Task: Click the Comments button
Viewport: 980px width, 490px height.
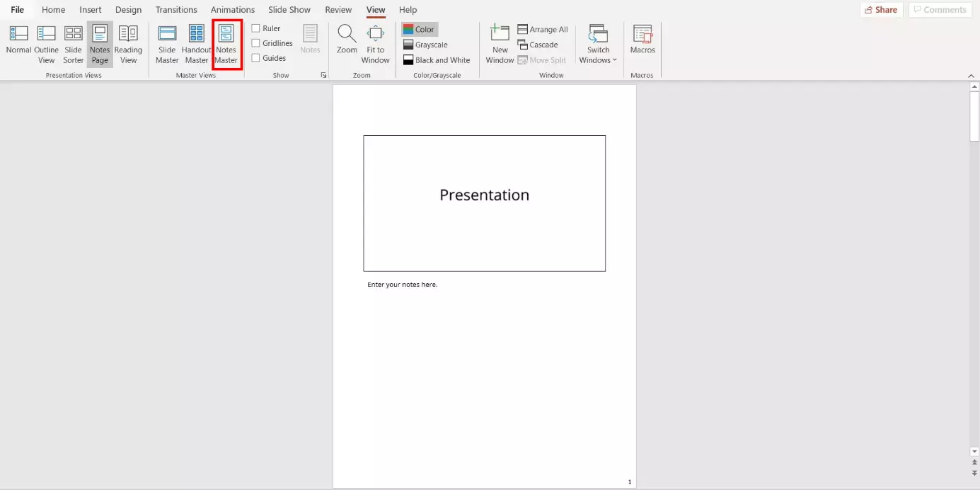Action: click(x=940, y=10)
